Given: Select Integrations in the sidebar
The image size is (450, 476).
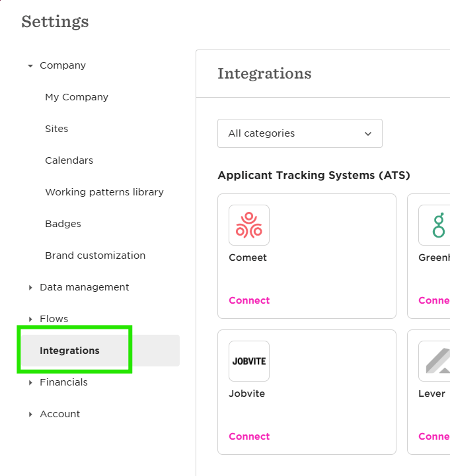Looking at the screenshot, I should click(100, 351).
